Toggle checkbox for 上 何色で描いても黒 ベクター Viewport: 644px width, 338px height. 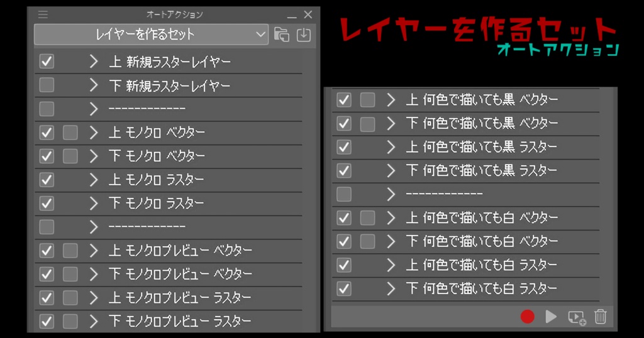point(344,100)
